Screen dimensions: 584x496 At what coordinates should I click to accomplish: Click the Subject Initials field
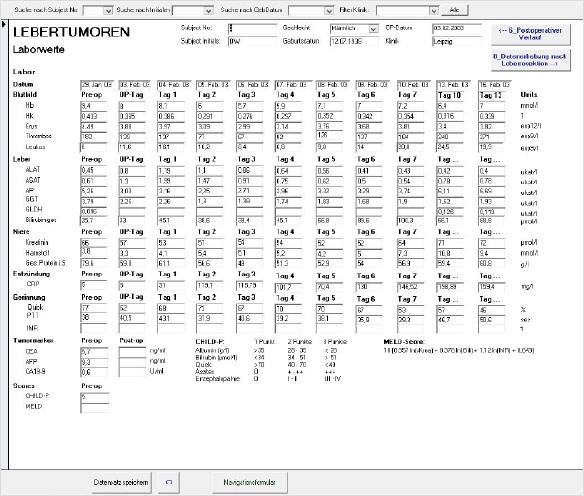(252, 41)
